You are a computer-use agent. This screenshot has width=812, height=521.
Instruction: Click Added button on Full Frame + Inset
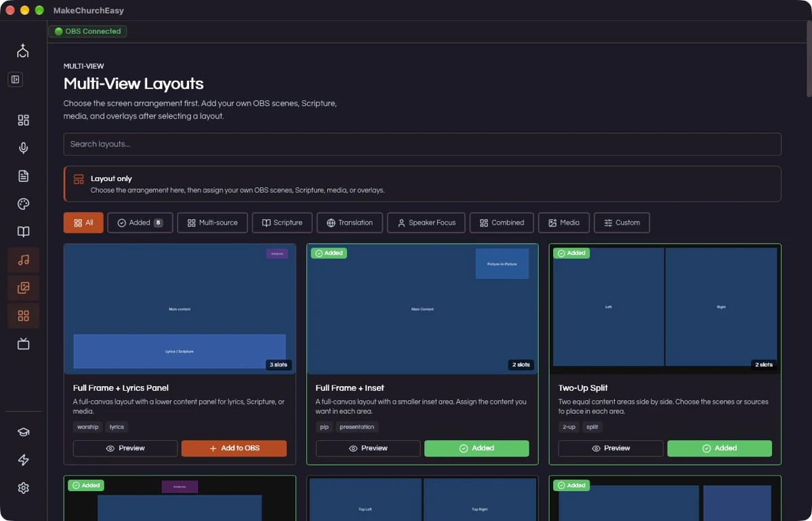(x=477, y=448)
